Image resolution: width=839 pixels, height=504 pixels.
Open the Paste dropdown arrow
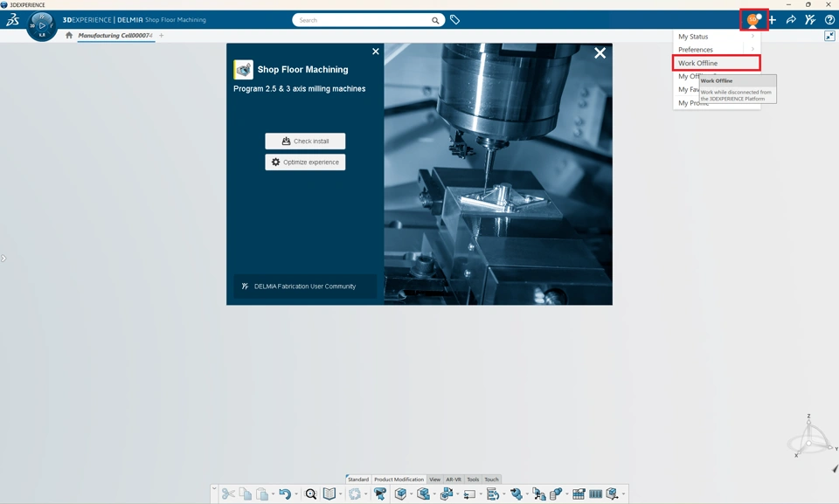(273, 494)
